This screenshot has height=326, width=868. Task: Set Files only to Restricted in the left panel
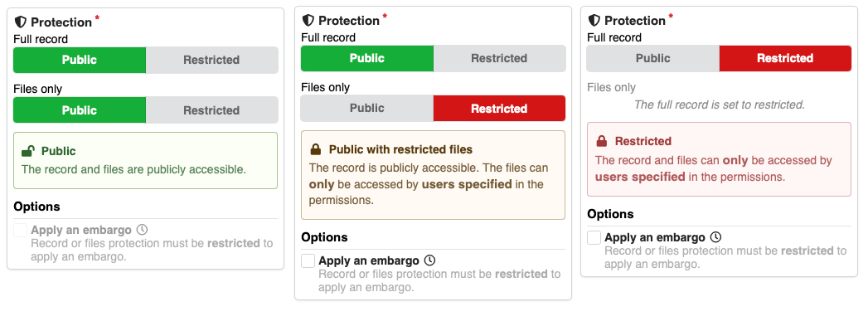[x=211, y=110]
